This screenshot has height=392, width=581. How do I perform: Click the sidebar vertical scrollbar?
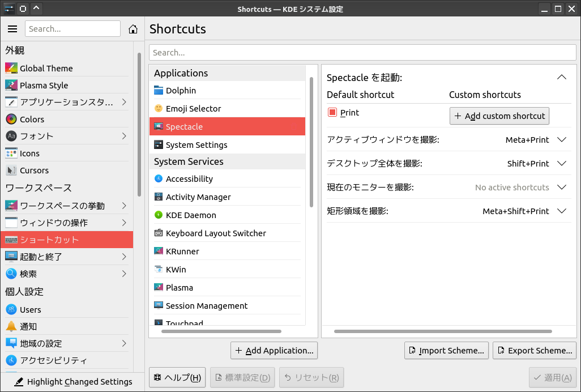(139, 125)
